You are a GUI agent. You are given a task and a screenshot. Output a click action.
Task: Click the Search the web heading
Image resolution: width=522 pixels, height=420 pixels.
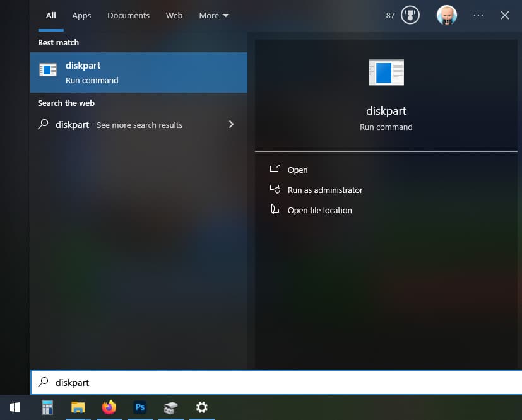[x=66, y=103]
